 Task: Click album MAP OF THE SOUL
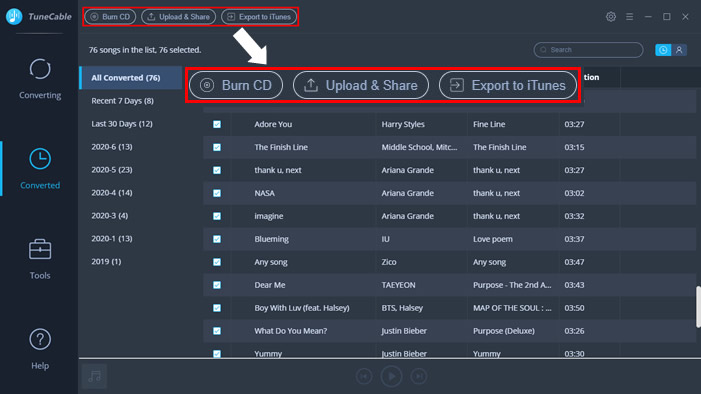(x=512, y=308)
